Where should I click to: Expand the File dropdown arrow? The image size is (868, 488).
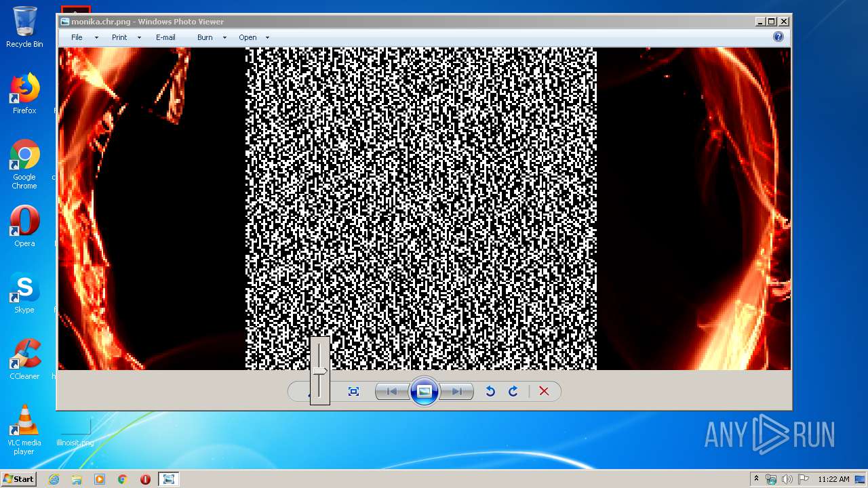pyautogui.click(x=96, y=37)
